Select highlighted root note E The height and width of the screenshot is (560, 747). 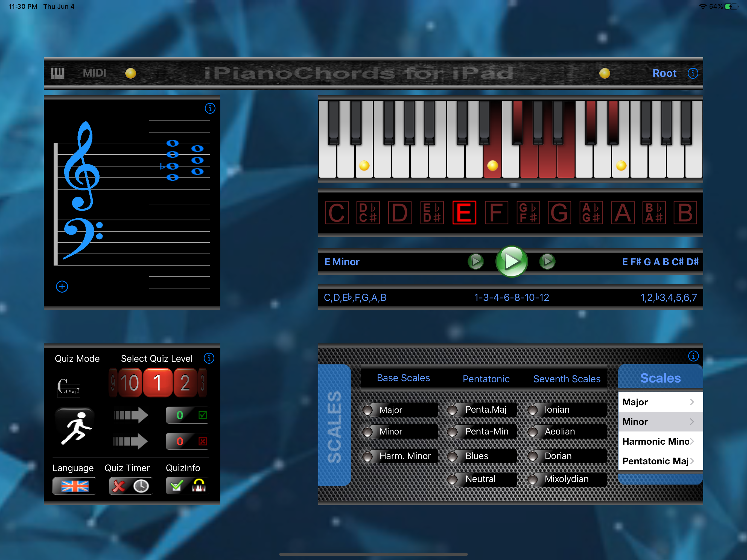point(464,212)
